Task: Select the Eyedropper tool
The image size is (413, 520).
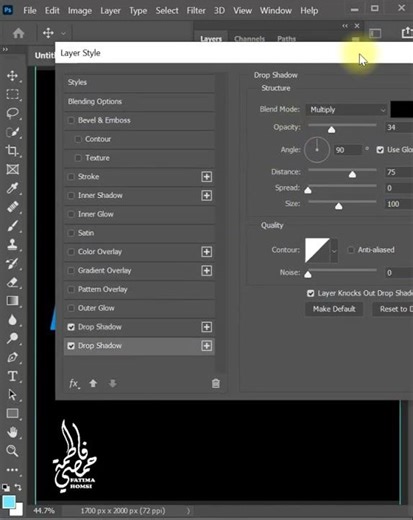Action: [x=12, y=188]
